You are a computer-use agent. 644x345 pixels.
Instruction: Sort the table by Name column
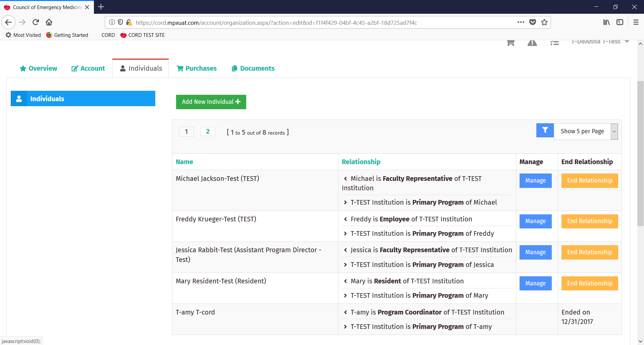(184, 162)
